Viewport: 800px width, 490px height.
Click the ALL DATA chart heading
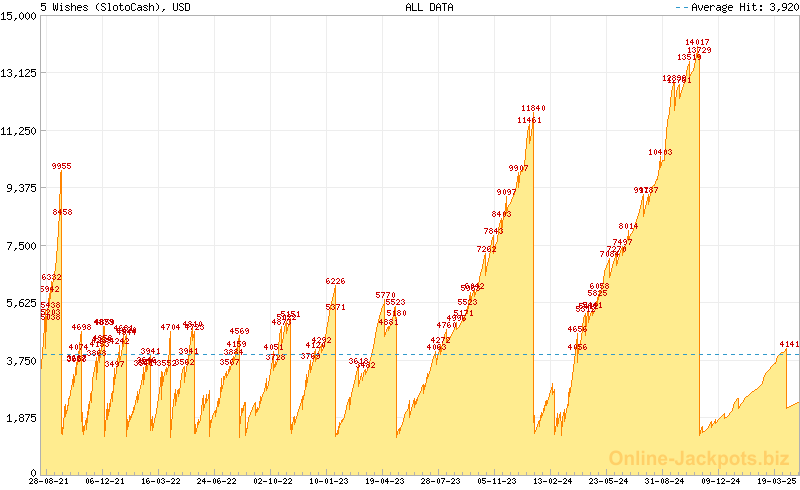[429, 7]
